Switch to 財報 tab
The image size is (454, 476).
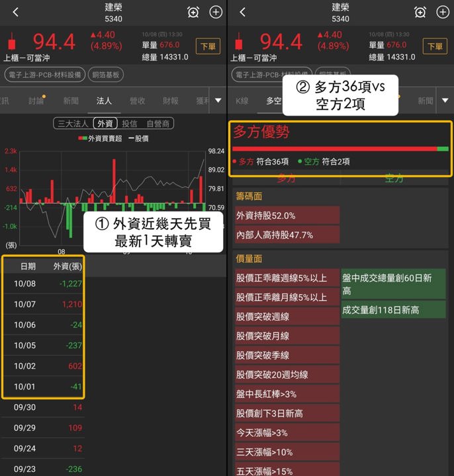pos(171,100)
